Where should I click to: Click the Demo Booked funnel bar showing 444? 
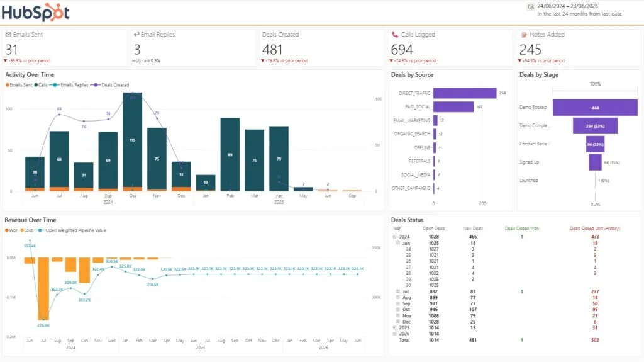tap(595, 108)
